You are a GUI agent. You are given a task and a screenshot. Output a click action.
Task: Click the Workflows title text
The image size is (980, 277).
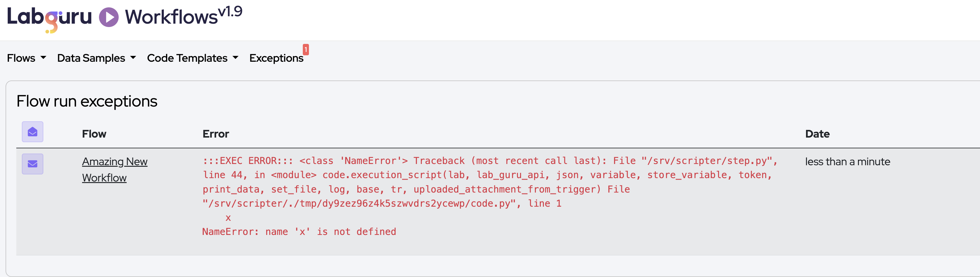pyautogui.click(x=171, y=18)
